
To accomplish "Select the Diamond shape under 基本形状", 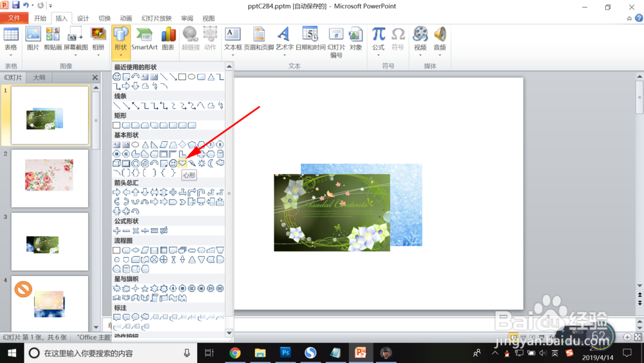I will tap(182, 144).
